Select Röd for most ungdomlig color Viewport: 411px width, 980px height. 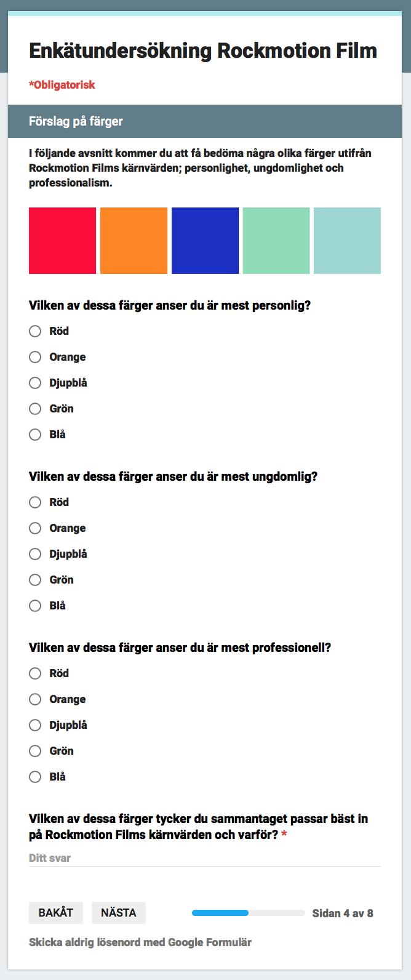tap(35, 502)
